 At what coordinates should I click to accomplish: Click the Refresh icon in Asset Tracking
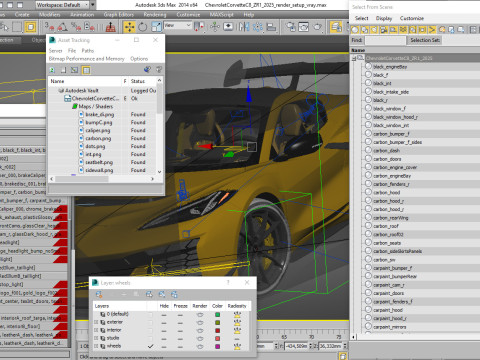pos(52,70)
